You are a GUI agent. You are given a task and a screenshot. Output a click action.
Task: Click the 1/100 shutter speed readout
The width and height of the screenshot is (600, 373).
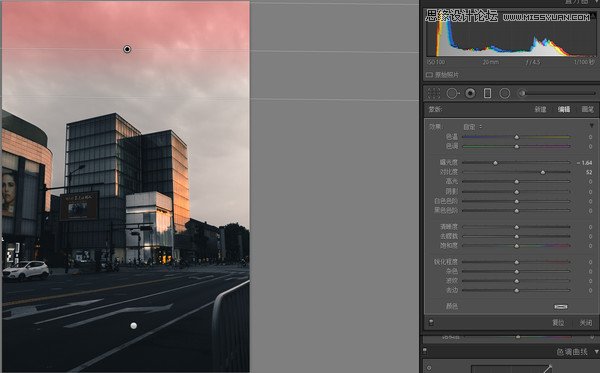click(584, 62)
